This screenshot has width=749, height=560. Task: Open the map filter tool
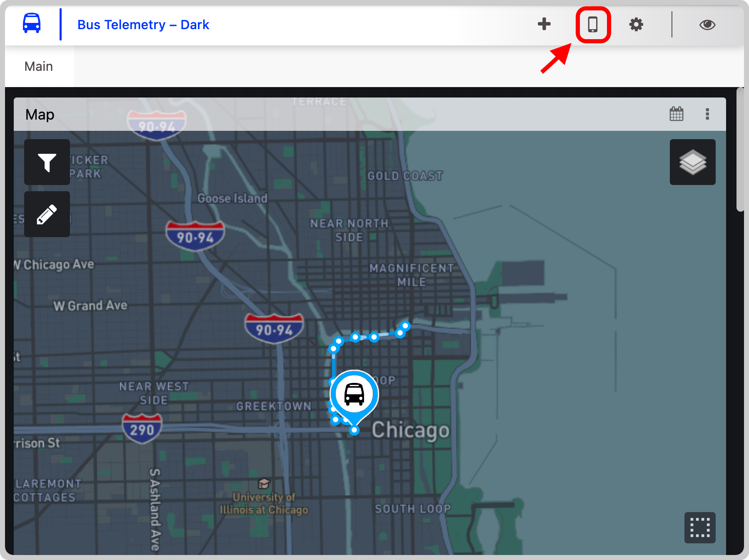[x=47, y=162]
